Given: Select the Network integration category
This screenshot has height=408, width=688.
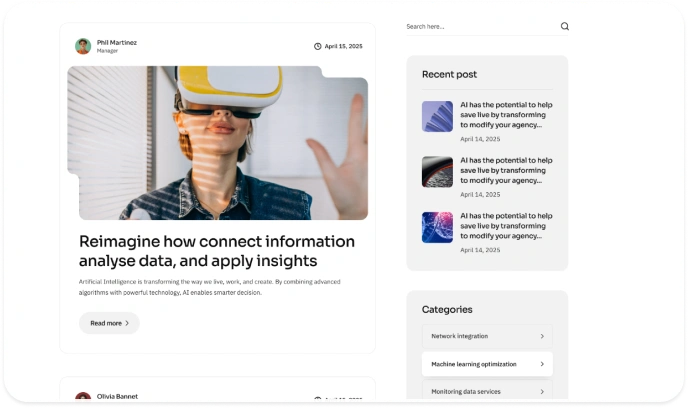Looking at the screenshot, I should click(x=487, y=336).
